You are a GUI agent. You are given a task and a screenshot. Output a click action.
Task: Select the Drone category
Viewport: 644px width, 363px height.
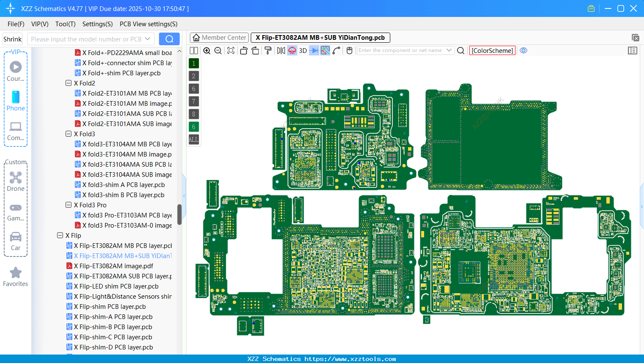(16, 181)
